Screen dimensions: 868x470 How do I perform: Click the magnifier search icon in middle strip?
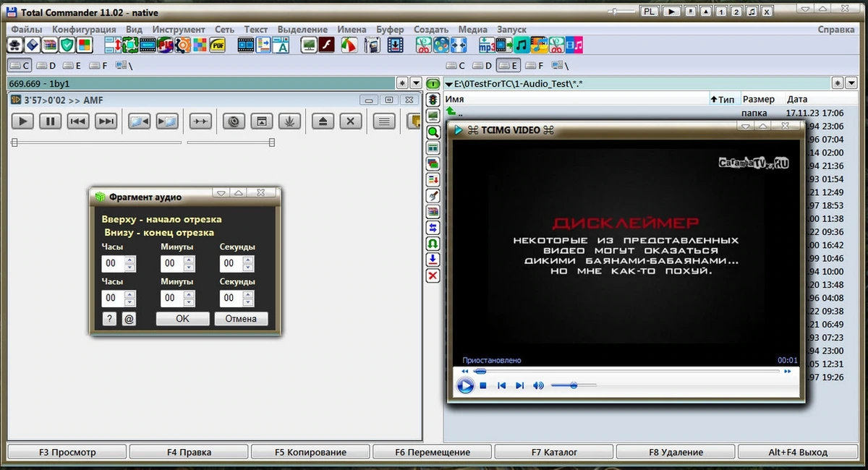(x=433, y=132)
